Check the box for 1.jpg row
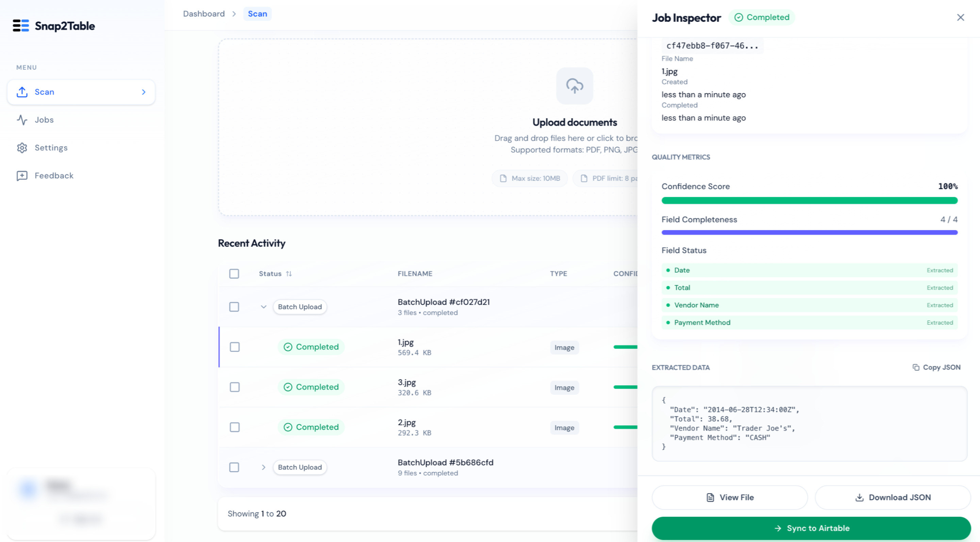Viewport: 980px width, 542px height. (x=235, y=347)
